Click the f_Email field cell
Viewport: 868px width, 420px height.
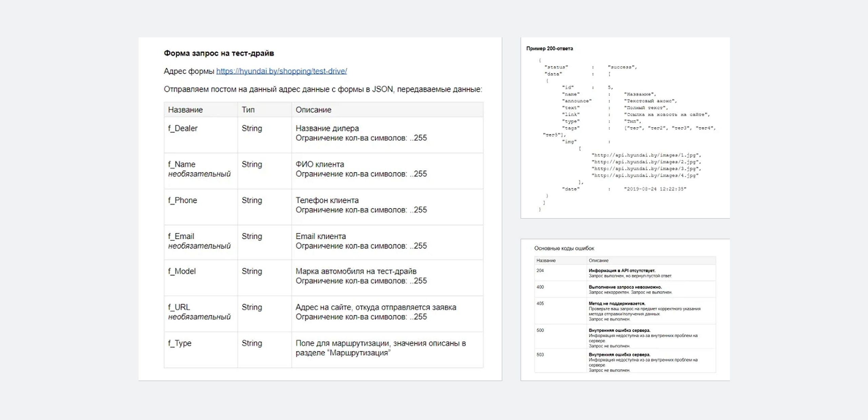point(181,236)
